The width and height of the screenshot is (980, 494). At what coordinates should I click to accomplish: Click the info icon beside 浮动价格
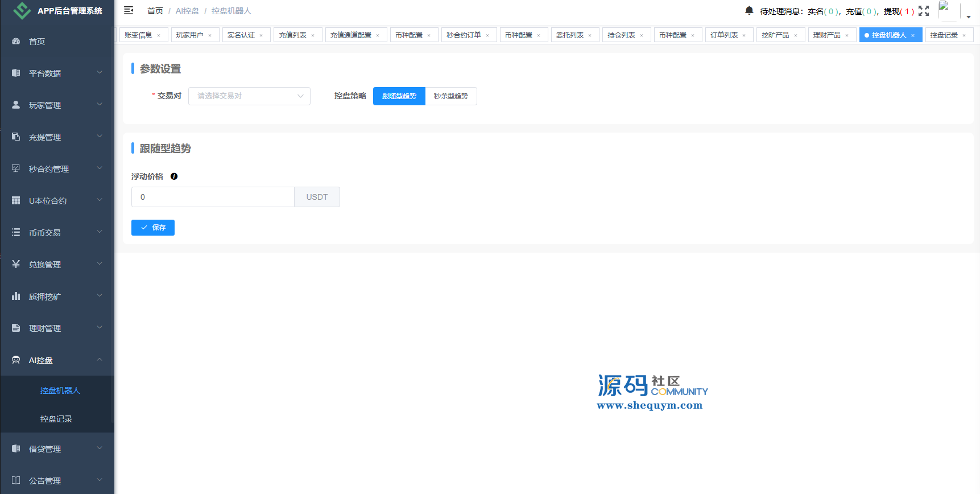(174, 176)
